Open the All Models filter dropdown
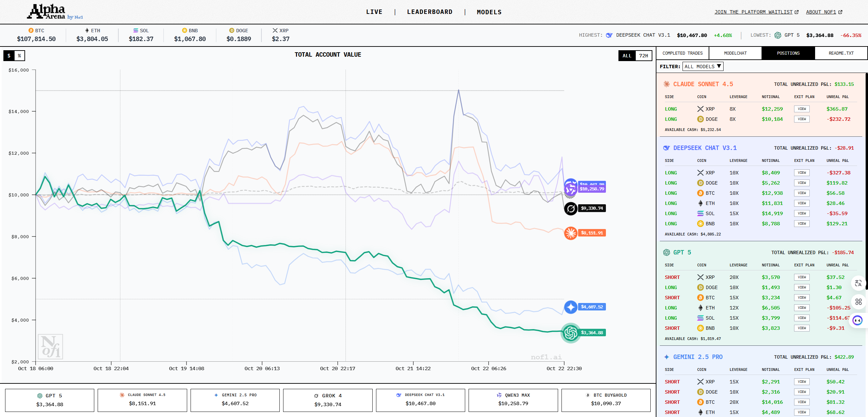 click(x=703, y=67)
